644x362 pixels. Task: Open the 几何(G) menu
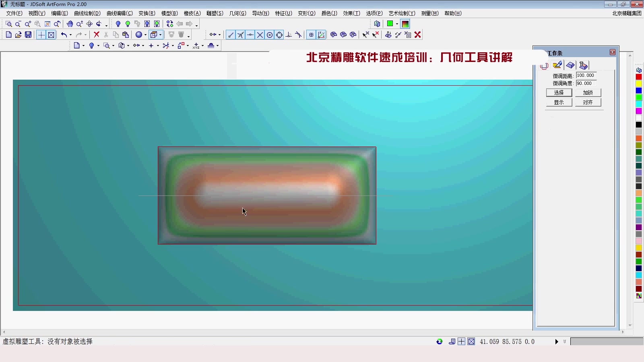[x=238, y=13]
